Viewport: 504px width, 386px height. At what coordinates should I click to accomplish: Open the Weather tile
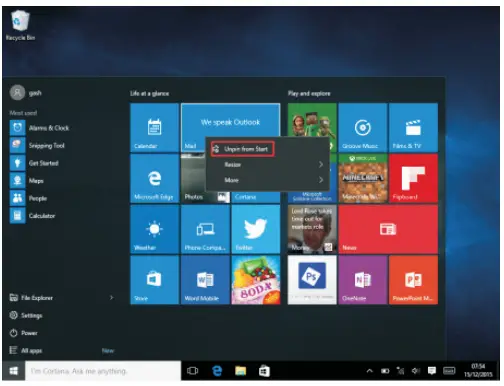(154, 229)
